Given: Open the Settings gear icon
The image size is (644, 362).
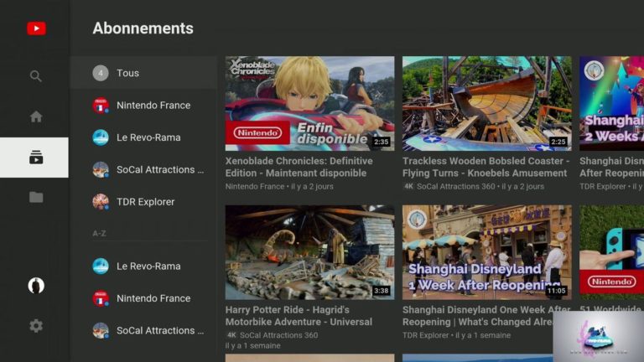Looking at the screenshot, I should (36, 326).
